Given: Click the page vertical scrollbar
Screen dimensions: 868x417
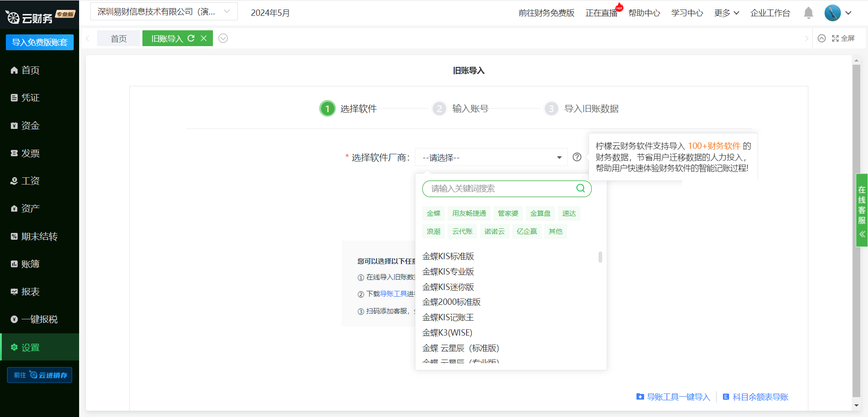Looking at the screenshot, I should 856,231.
